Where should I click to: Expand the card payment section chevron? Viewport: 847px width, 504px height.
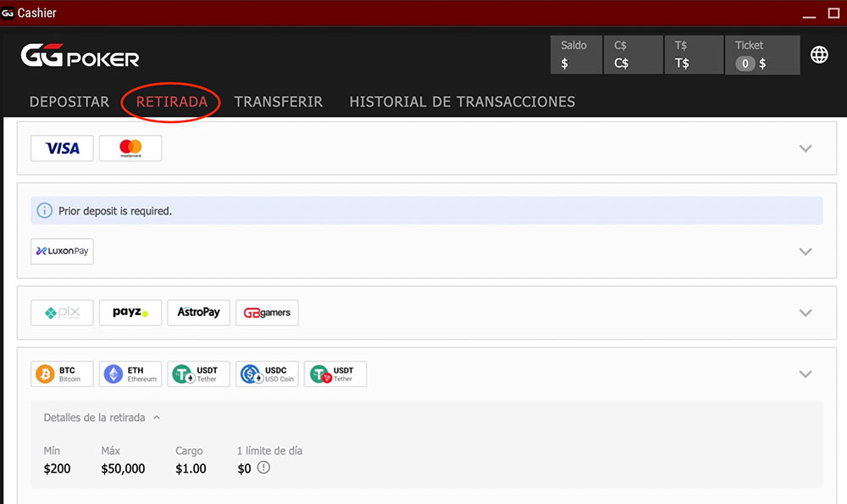pos(805,147)
